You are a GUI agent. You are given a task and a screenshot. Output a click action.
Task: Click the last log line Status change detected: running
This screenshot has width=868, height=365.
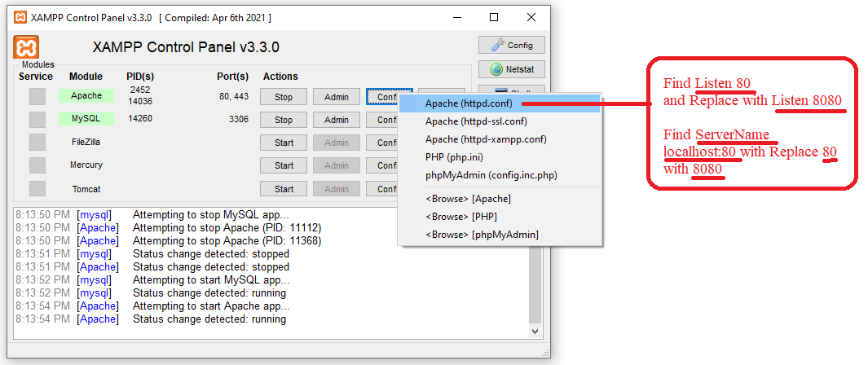[x=209, y=319]
